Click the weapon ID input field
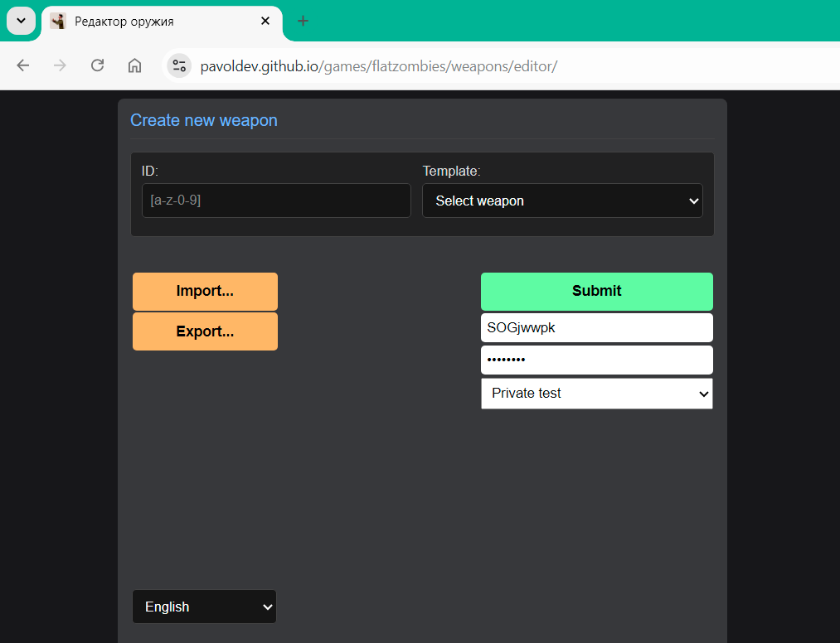Screen dimensions: 840x643 [x=276, y=201]
